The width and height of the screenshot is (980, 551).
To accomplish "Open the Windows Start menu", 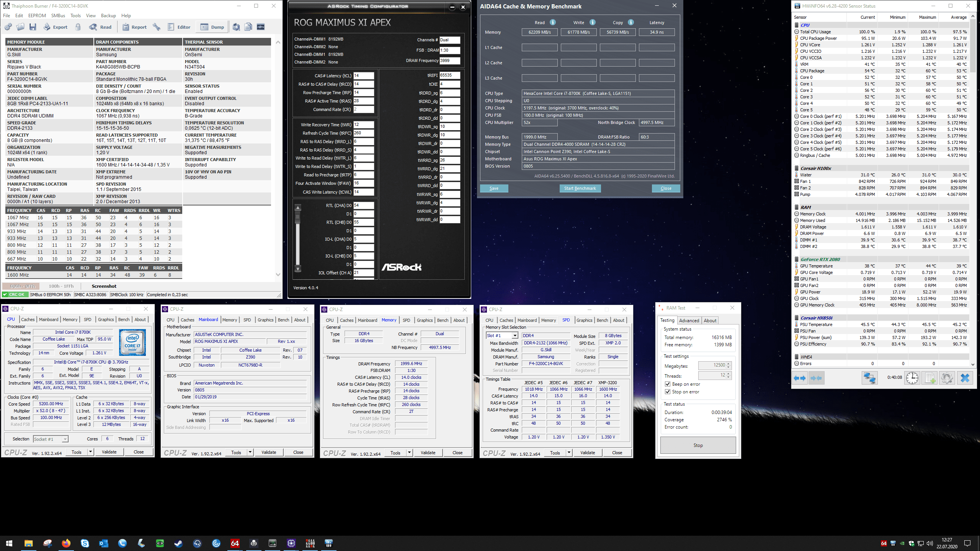I will tap(9, 543).
